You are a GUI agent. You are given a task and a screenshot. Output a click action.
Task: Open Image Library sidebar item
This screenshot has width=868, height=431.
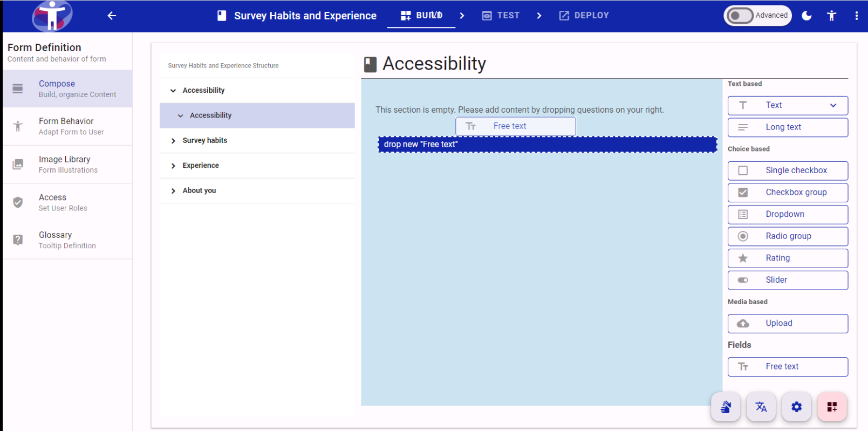click(x=67, y=165)
